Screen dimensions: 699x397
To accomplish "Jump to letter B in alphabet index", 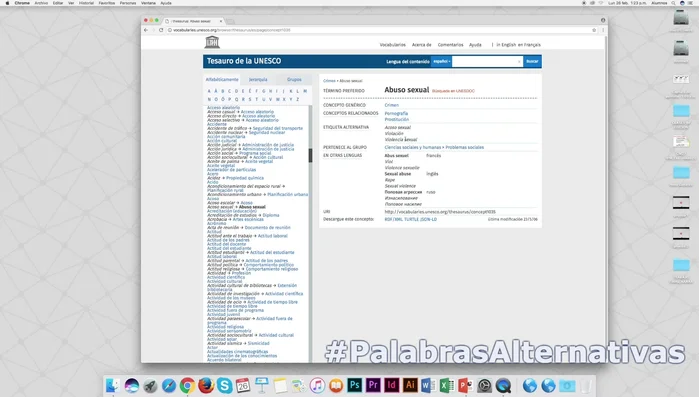I will tap(222, 91).
